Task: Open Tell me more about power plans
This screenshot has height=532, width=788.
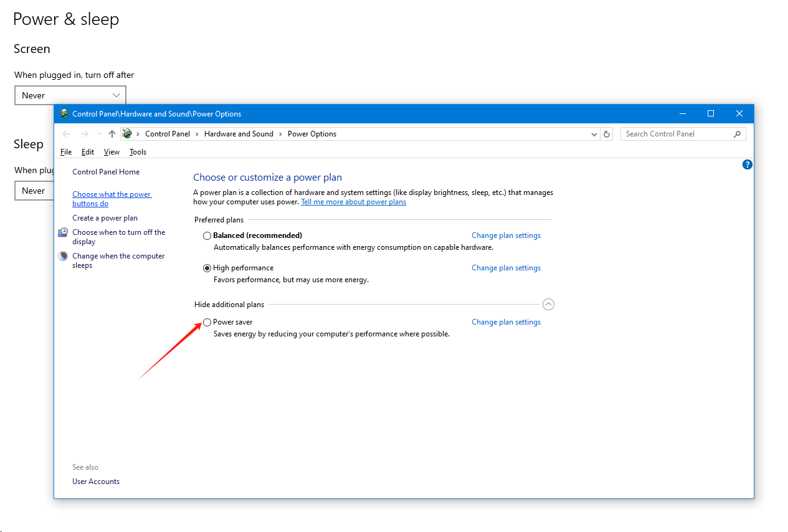Action: (x=353, y=202)
